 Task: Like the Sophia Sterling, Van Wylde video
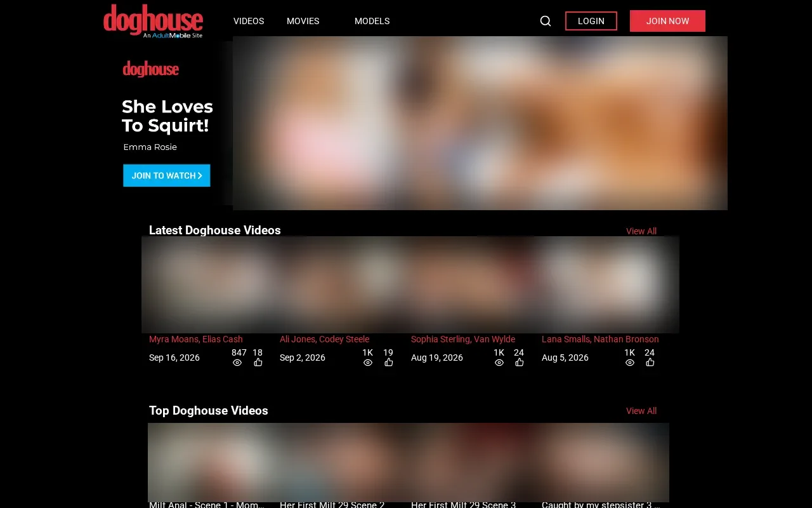pyautogui.click(x=520, y=363)
